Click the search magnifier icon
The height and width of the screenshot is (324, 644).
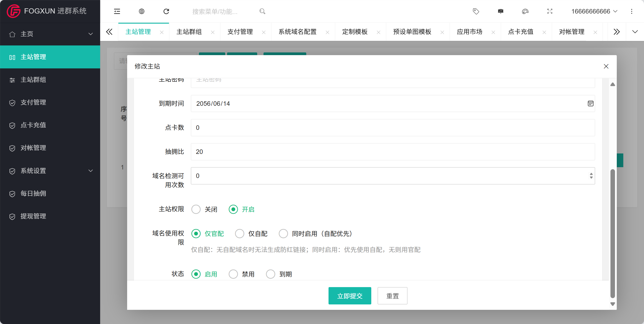coord(262,11)
